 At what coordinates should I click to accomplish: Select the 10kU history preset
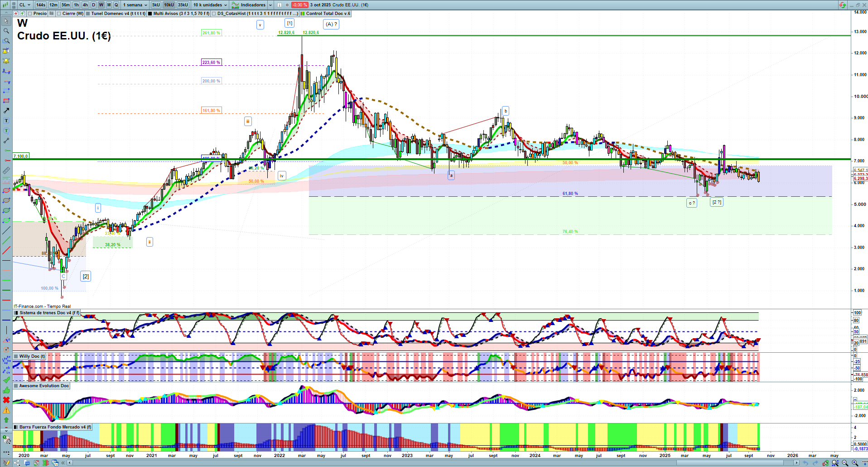[x=169, y=5]
